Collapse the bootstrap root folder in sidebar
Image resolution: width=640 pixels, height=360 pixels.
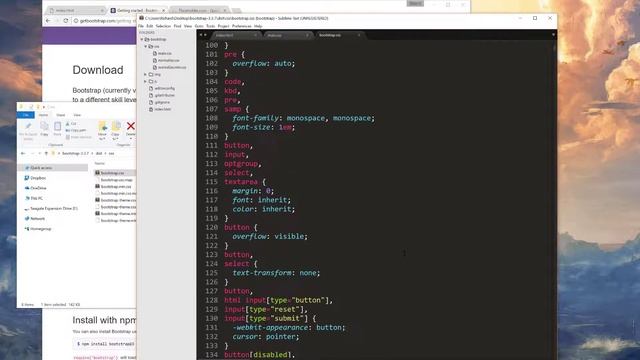point(142,39)
